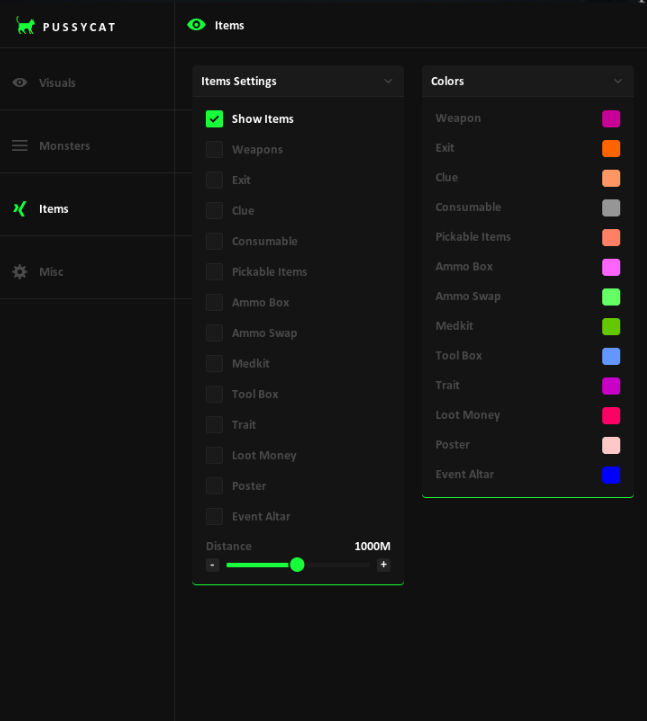Click the green eye icon in header
The width and height of the screenshot is (647, 721).
[196, 25]
